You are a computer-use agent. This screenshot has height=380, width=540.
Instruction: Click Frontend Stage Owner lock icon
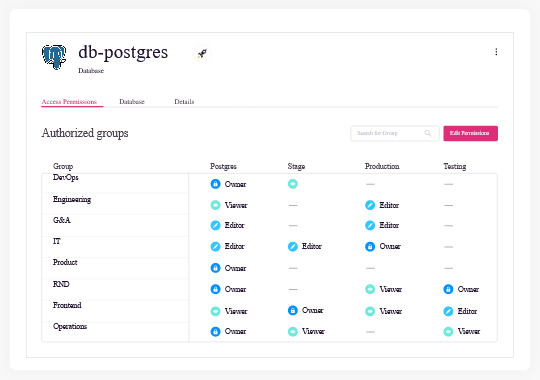293,310
